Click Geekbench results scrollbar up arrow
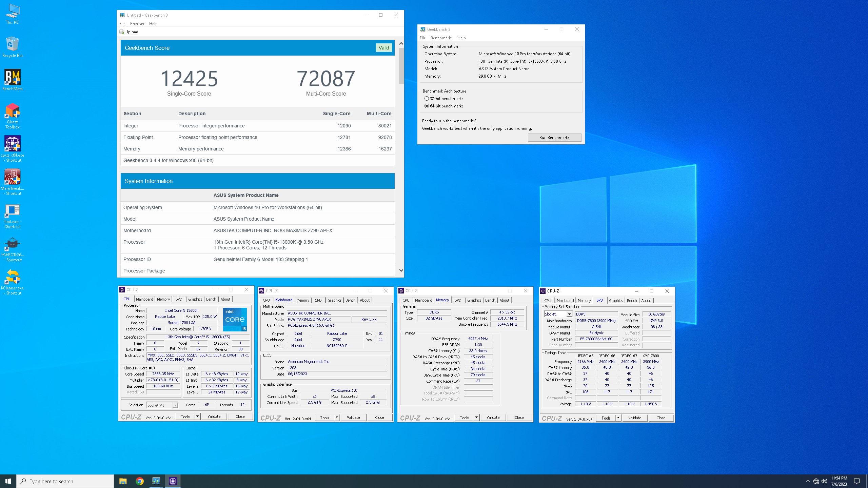The width and height of the screenshot is (868, 488). 401,43
